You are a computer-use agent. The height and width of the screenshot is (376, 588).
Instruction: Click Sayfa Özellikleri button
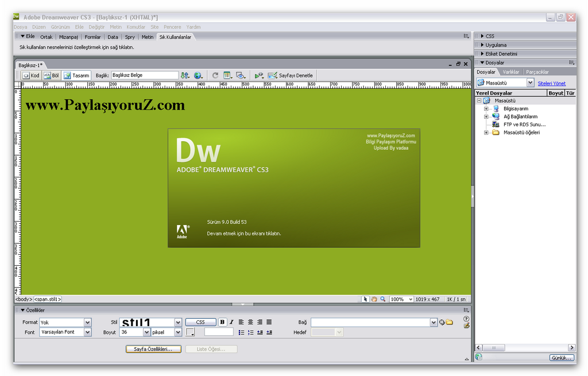click(x=153, y=349)
